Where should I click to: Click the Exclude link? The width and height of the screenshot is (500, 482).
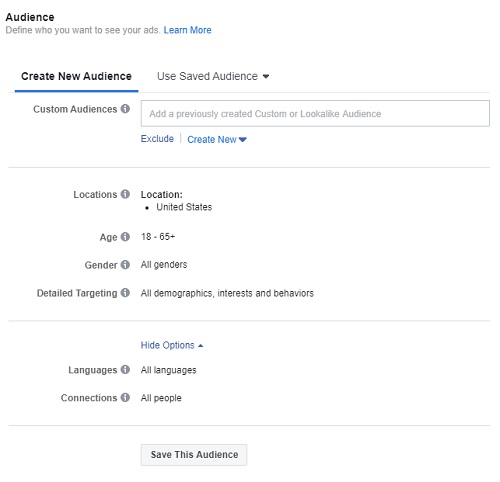pos(157,139)
